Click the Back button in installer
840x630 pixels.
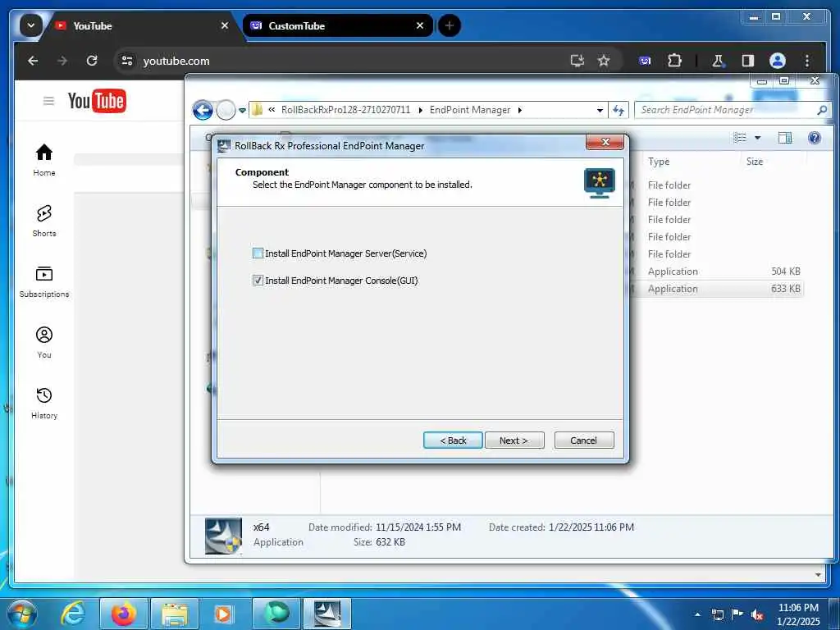click(x=453, y=441)
